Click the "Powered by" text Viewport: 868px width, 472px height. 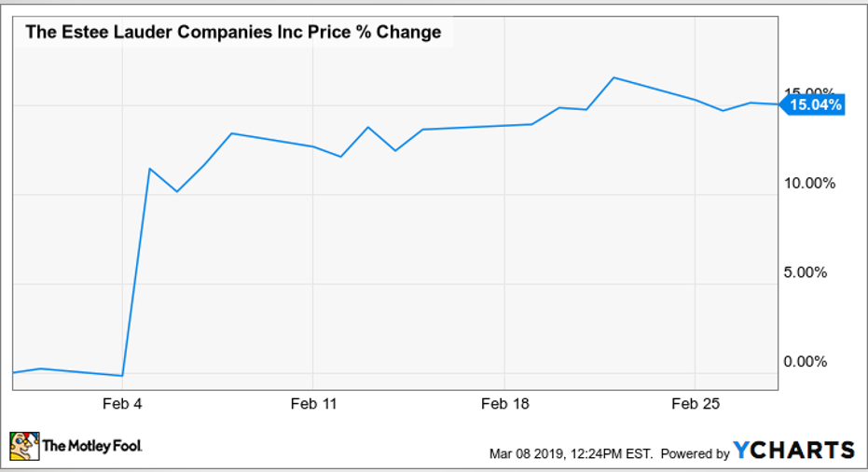(696, 454)
